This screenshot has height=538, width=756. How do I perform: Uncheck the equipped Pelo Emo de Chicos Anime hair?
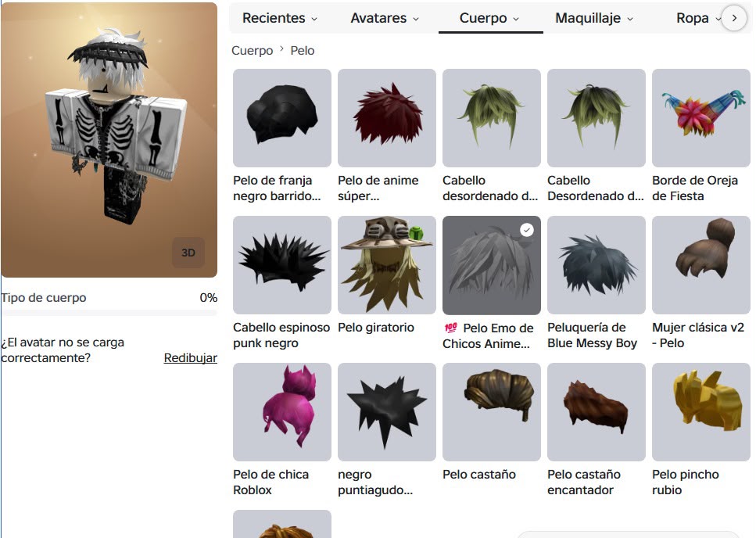click(x=491, y=265)
